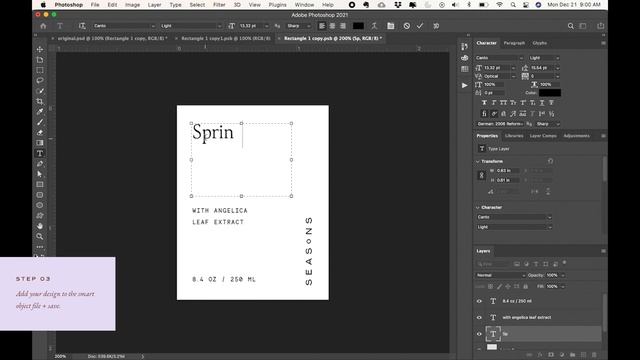
Task: Click the font size field in Character panel
Action: coord(498,68)
